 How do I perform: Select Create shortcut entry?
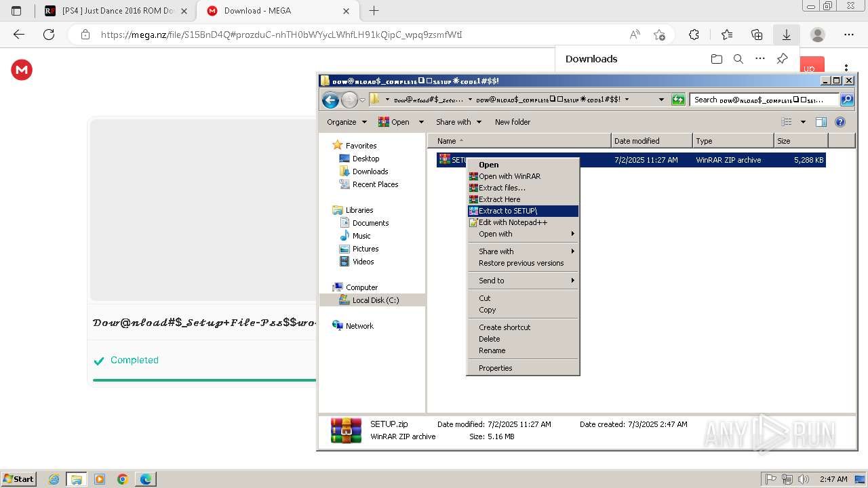coord(523,327)
